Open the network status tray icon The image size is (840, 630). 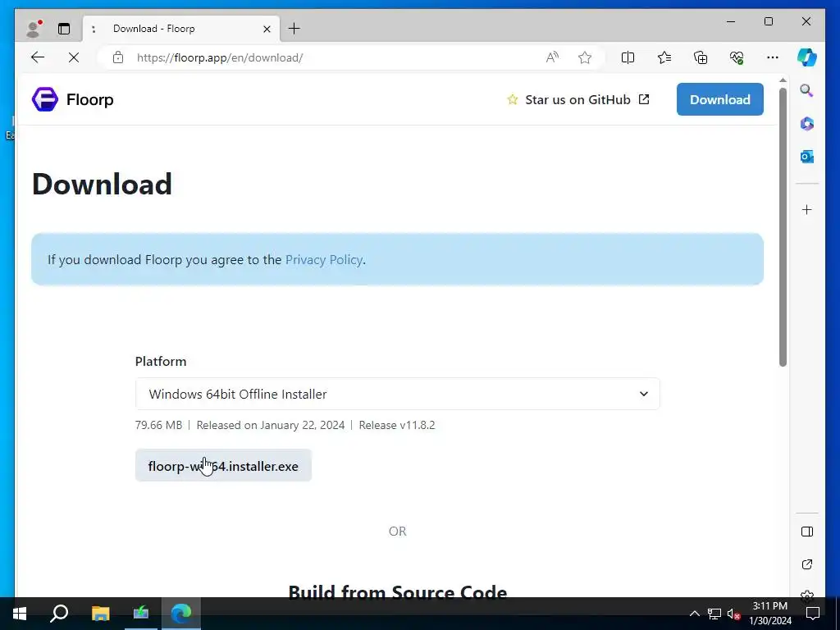(x=714, y=614)
